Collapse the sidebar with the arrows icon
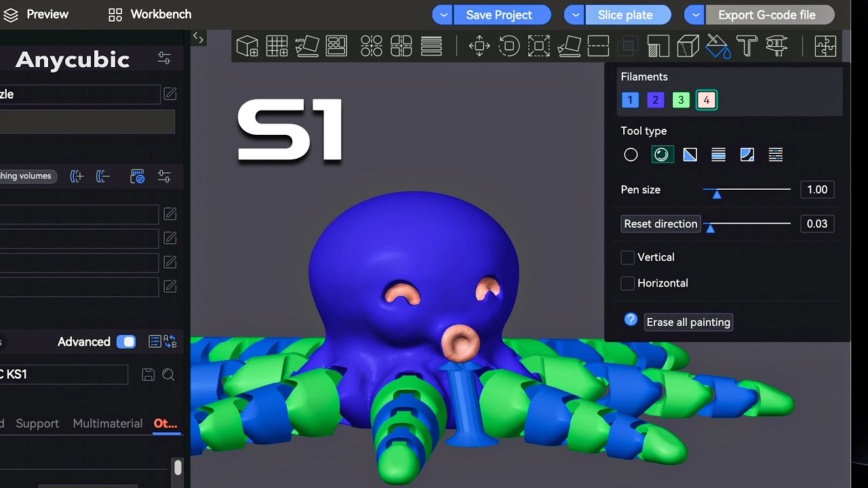The height and width of the screenshot is (488, 868). (x=198, y=38)
